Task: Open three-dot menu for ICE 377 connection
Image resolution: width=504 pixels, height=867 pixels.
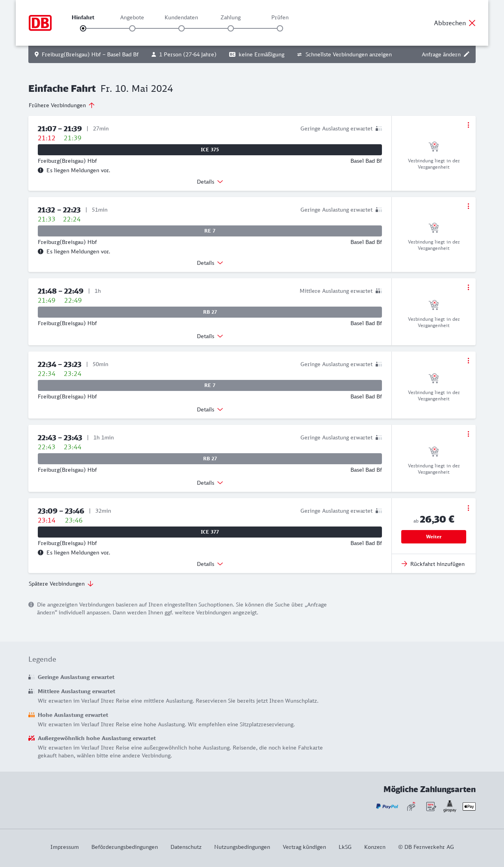Action: pyautogui.click(x=468, y=508)
